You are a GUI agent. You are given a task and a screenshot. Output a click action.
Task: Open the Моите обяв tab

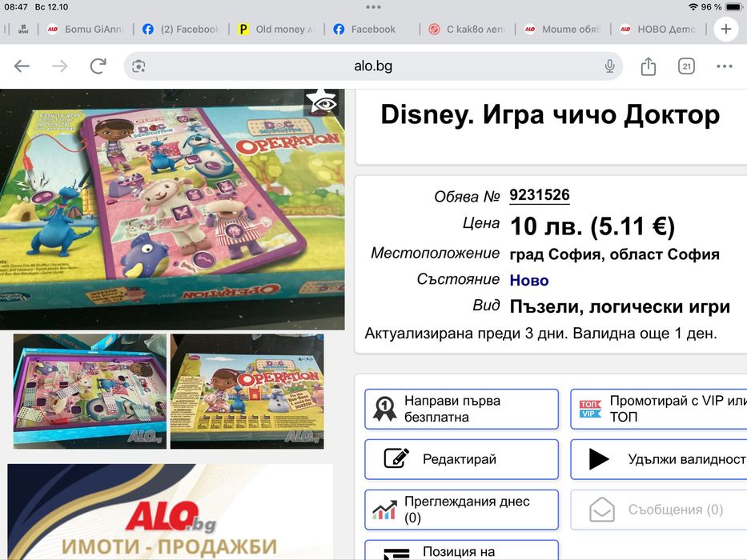pyautogui.click(x=563, y=29)
